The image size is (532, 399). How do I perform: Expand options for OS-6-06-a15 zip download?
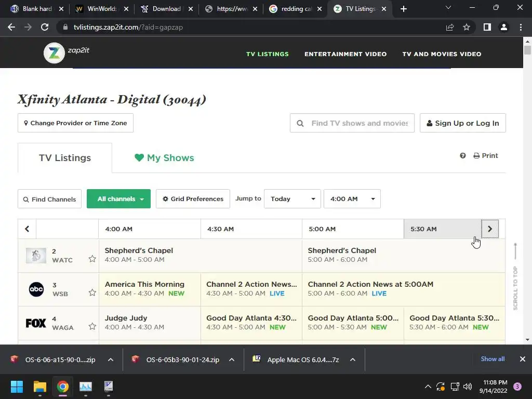(111, 360)
